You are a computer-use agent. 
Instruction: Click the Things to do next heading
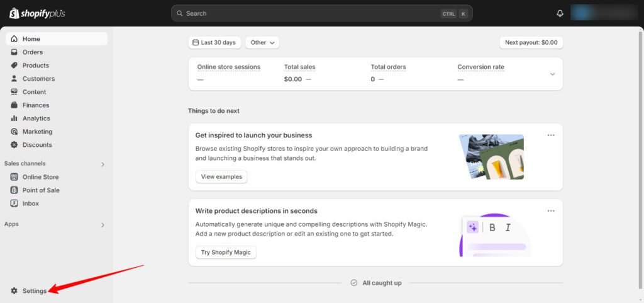[x=214, y=111]
